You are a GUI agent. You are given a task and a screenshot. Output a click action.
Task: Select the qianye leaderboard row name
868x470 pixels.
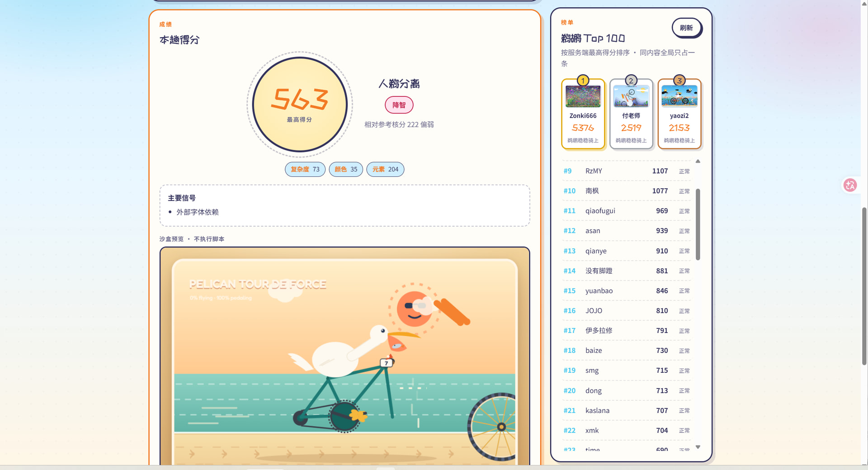point(596,251)
